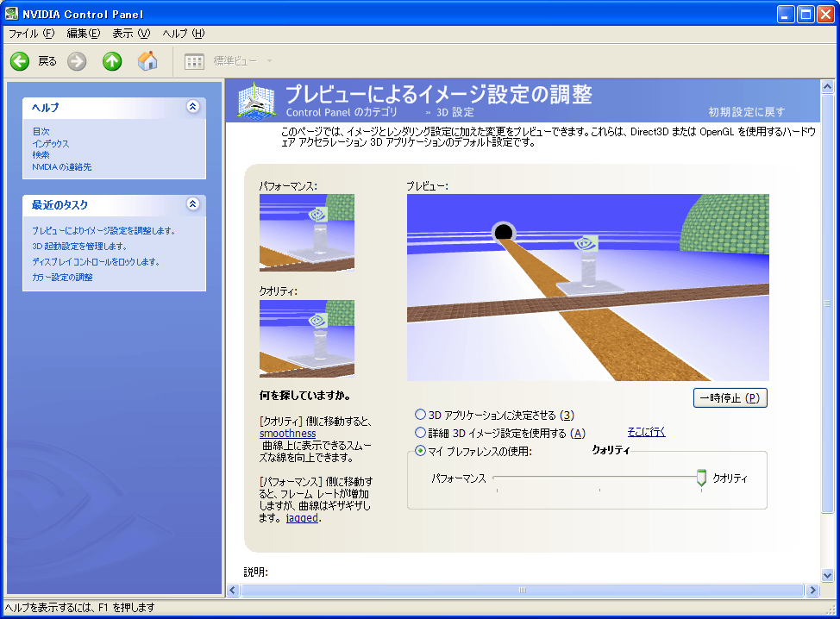The image size is (840, 619).
Task: Go back with the green back arrow
Action: (20, 61)
